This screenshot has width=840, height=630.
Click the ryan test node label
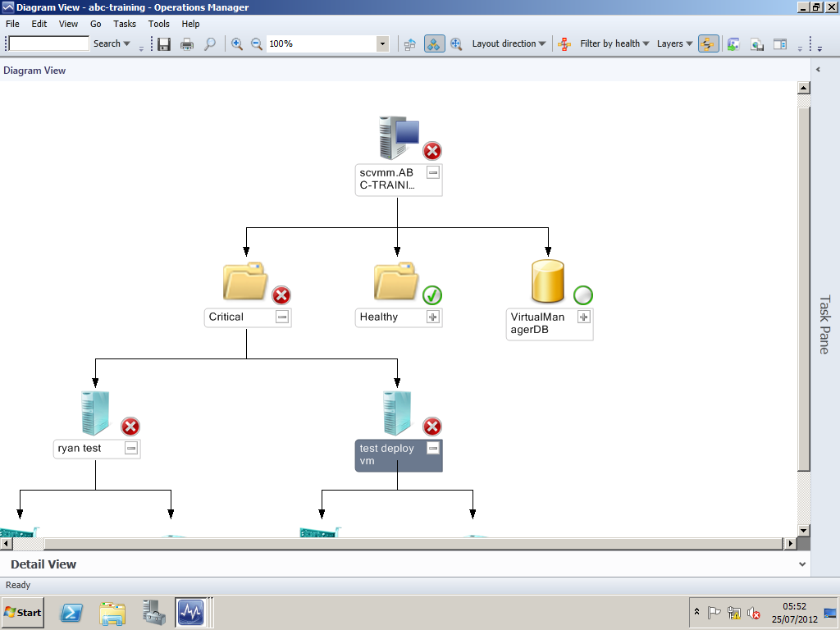pyautogui.click(x=80, y=448)
